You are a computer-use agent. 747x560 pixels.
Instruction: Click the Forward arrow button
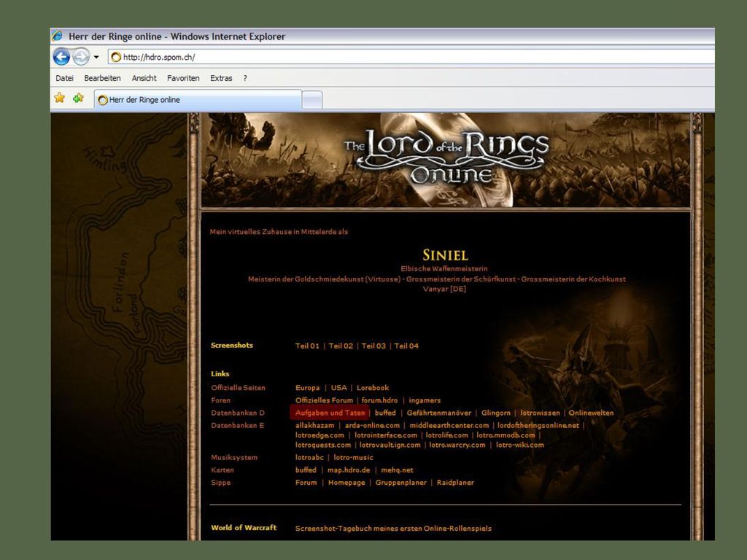(x=81, y=57)
